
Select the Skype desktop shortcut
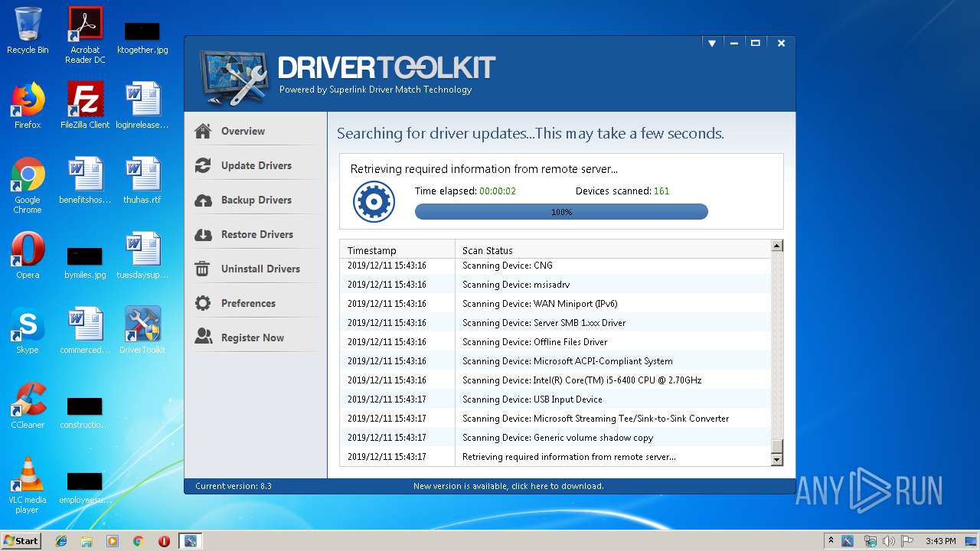(x=28, y=331)
